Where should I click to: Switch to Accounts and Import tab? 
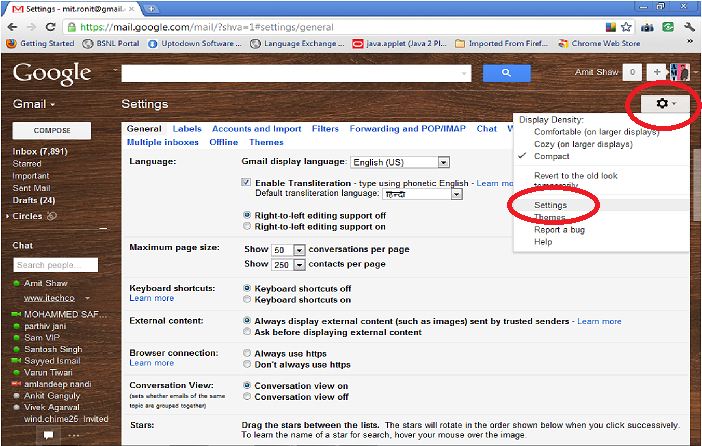pos(257,129)
